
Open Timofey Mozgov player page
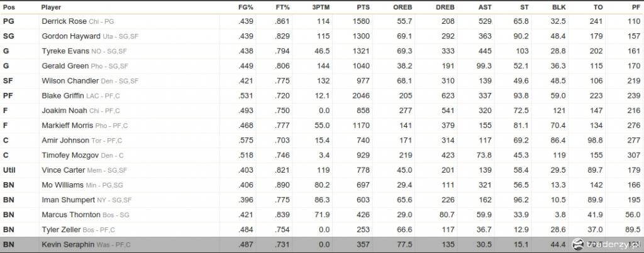point(70,155)
